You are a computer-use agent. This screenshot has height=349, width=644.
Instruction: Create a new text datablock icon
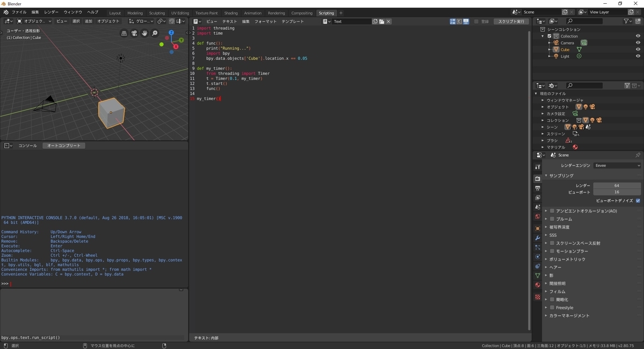[x=375, y=21]
